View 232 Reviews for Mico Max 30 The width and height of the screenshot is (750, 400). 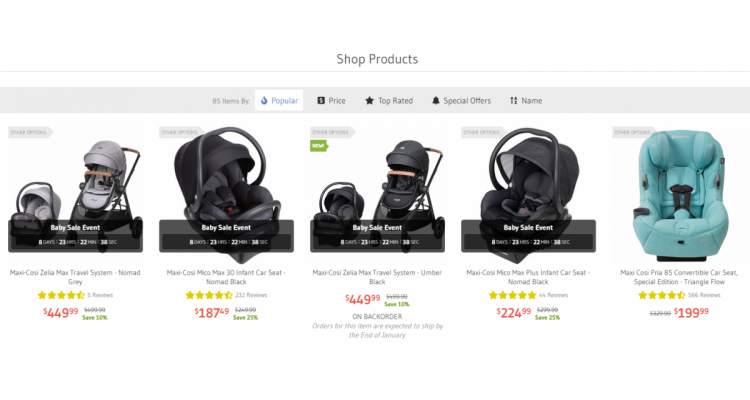pyautogui.click(x=251, y=295)
